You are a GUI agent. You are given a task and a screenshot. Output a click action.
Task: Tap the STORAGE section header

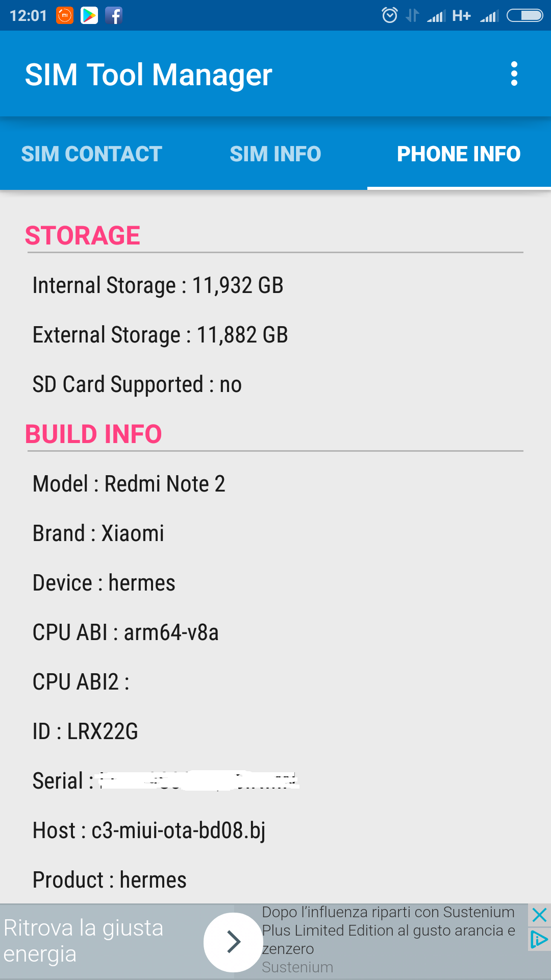point(83,235)
